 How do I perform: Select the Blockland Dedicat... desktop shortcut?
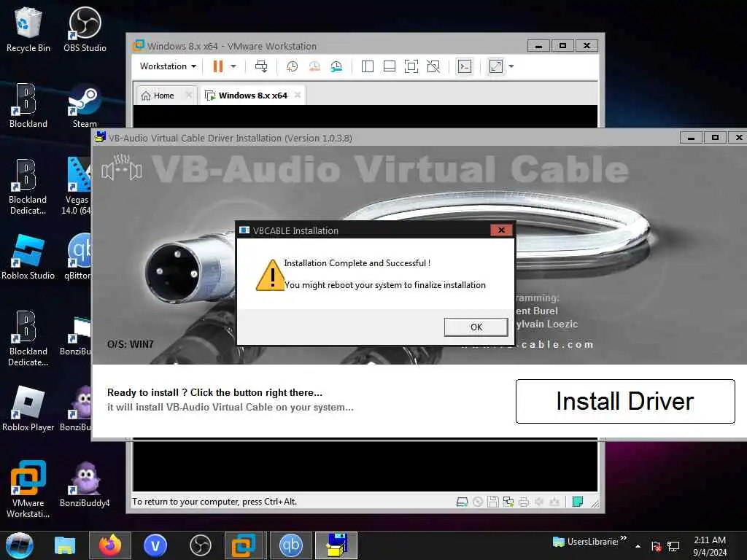click(28, 187)
